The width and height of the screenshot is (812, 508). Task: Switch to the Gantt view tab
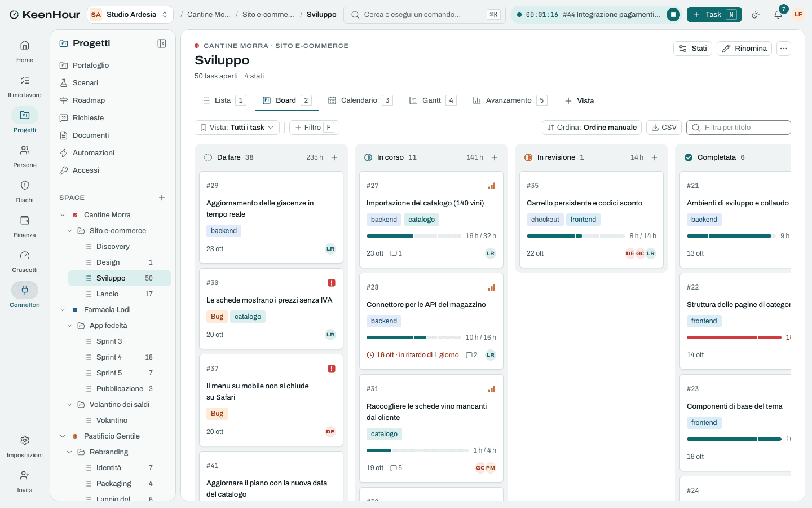[x=432, y=100]
